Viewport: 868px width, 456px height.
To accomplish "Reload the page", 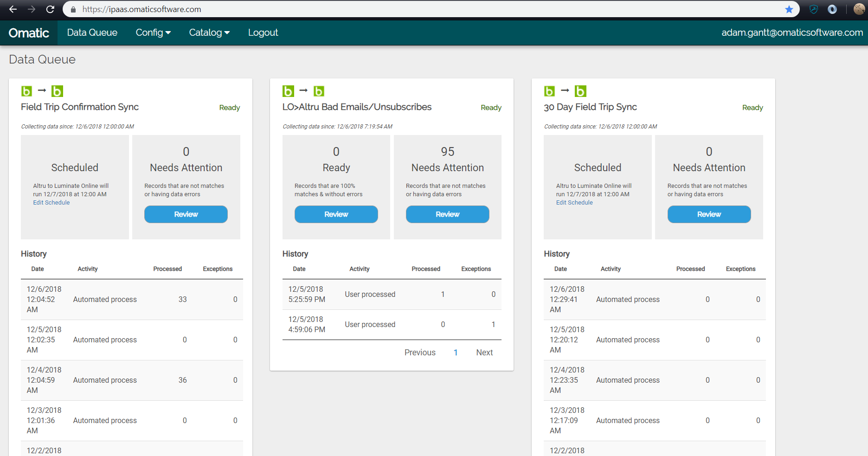I will tap(50, 9).
